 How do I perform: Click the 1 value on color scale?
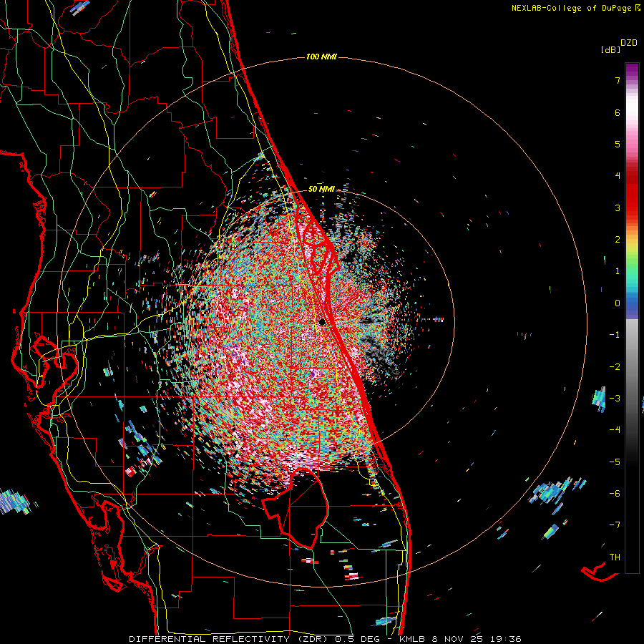coord(618,271)
